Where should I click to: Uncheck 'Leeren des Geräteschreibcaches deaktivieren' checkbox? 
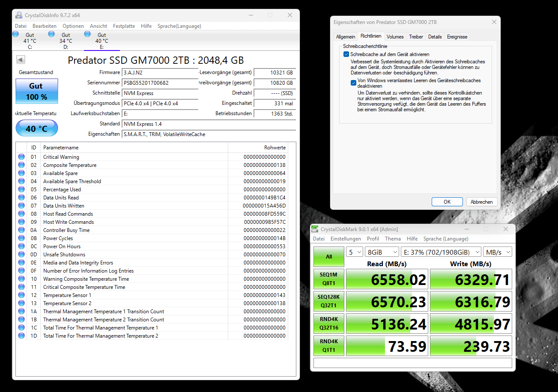[353, 83]
